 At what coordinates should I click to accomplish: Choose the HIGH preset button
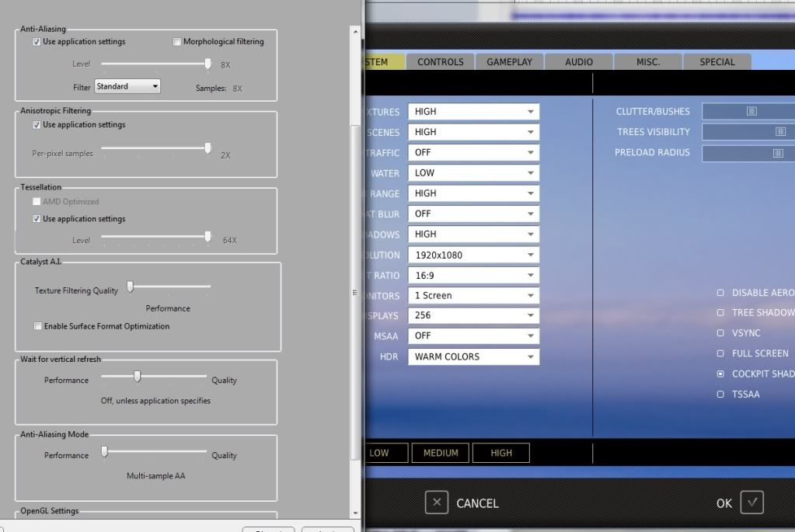[501, 453]
